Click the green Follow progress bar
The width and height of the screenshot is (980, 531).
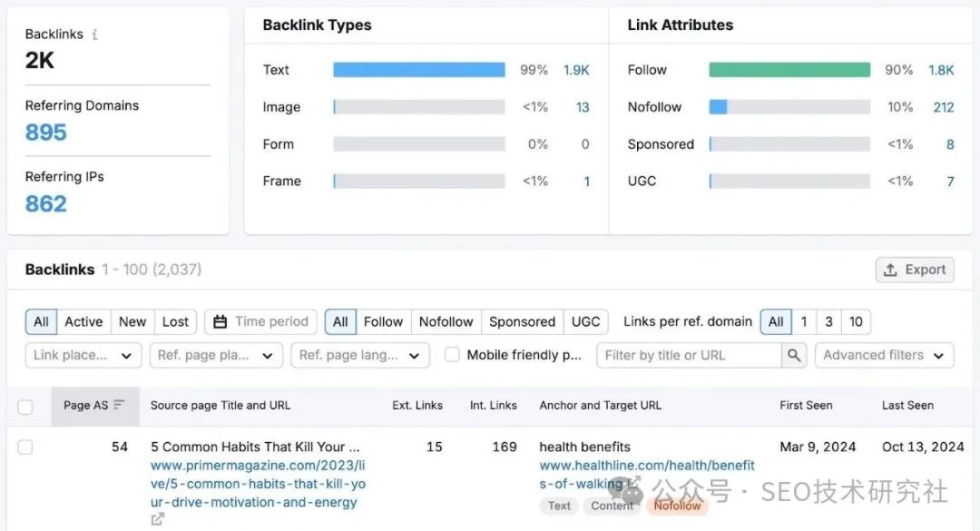pos(789,69)
